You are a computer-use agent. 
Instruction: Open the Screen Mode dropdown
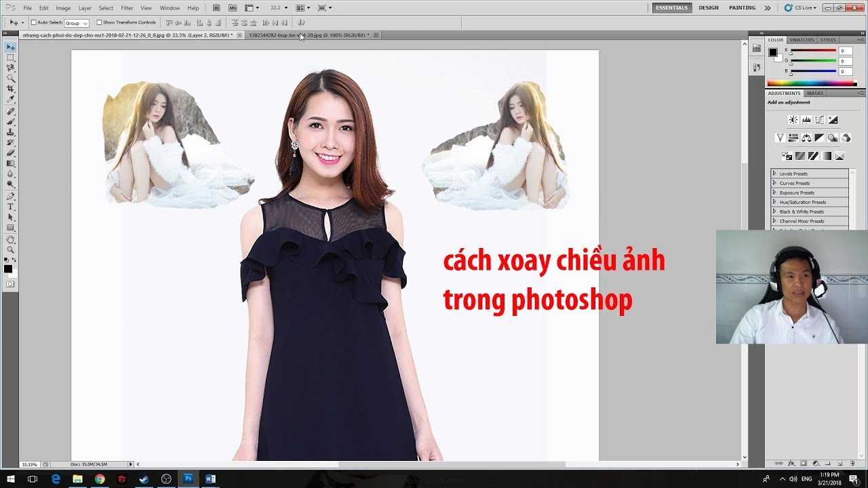323,8
